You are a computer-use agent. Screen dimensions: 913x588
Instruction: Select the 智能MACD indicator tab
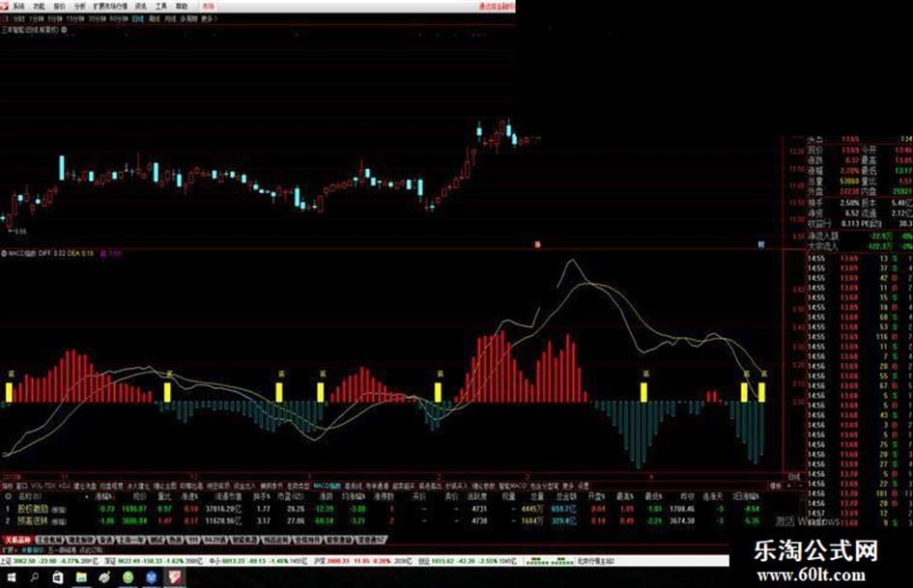[x=513, y=486]
